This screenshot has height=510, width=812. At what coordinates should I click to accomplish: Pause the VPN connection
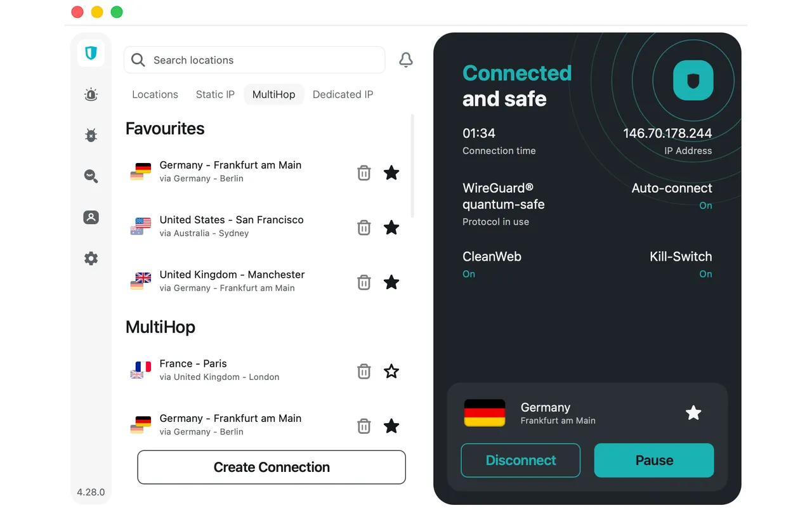[x=654, y=461]
